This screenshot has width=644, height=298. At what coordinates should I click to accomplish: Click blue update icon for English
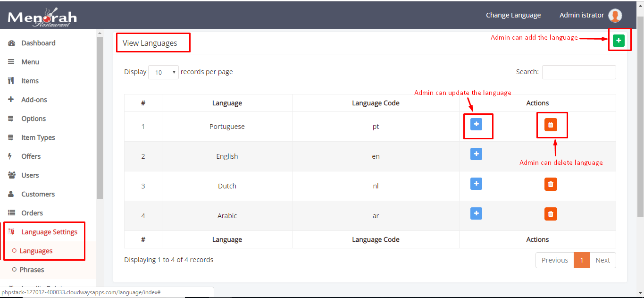tap(476, 154)
